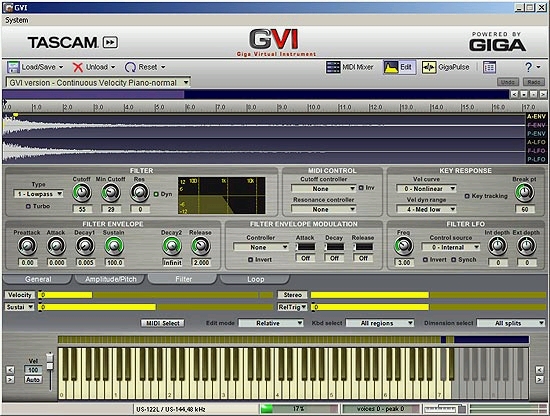This screenshot has height=416, width=550.
Task: Click the Reset circular arrow icon
Action: pyautogui.click(x=130, y=67)
